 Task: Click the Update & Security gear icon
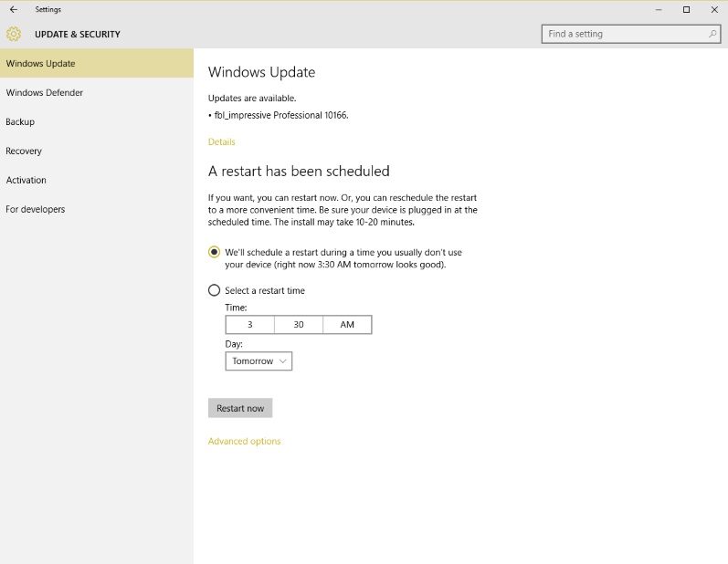[14, 34]
